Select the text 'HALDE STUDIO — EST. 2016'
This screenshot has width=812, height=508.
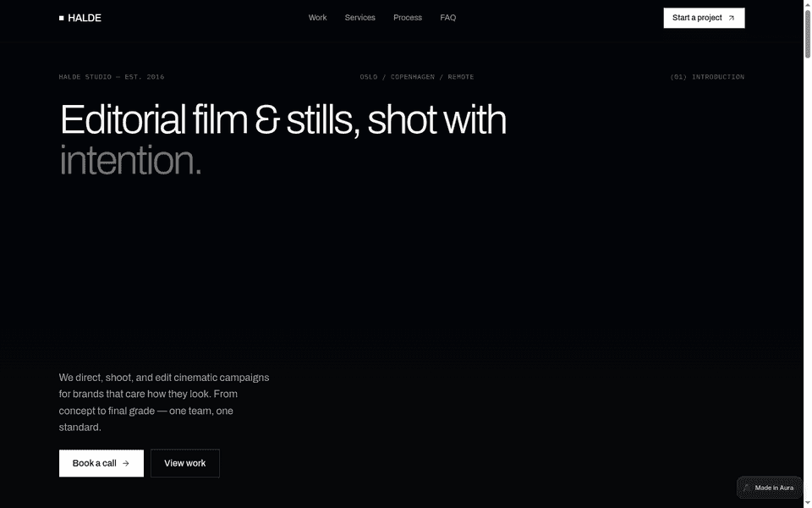pos(112,77)
